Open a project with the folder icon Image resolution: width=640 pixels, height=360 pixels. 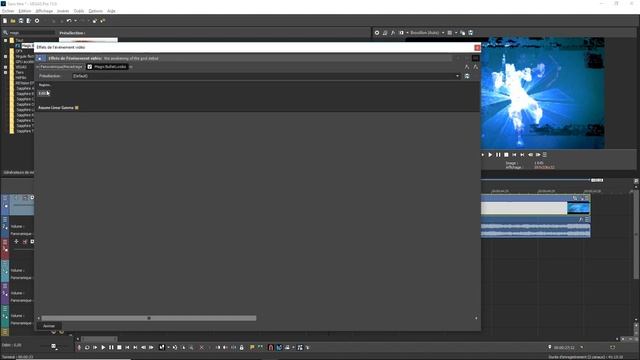click(x=13, y=20)
